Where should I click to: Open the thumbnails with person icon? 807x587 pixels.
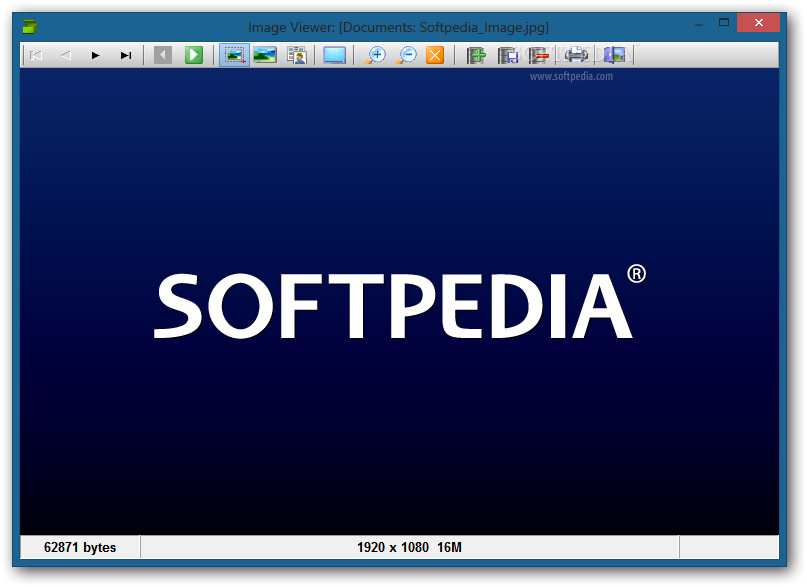tap(296, 55)
